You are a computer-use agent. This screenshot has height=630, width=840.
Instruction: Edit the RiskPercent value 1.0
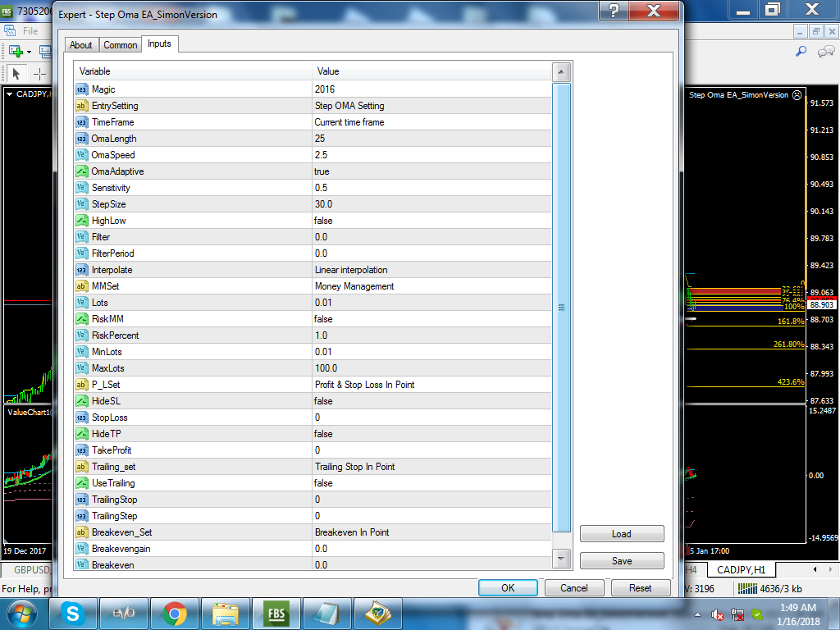[431, 336]
